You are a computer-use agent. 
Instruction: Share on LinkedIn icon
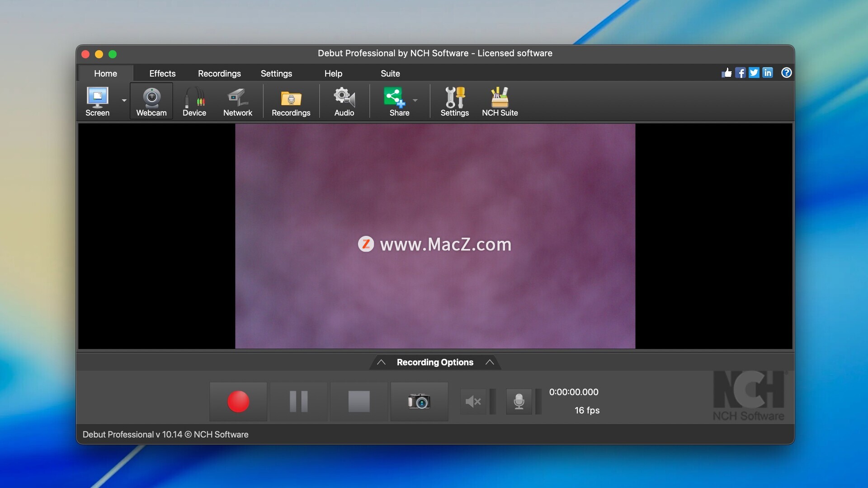tap(768, 73)
